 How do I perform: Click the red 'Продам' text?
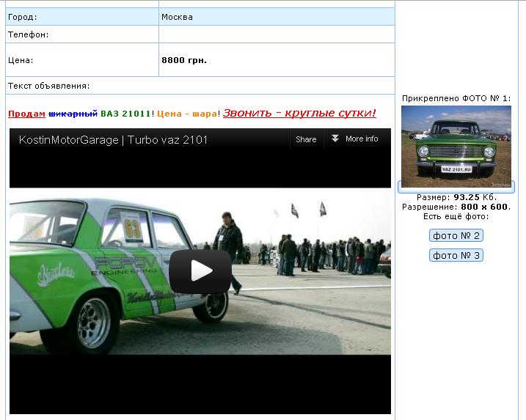pyautogui.click(x=26, y=114)
